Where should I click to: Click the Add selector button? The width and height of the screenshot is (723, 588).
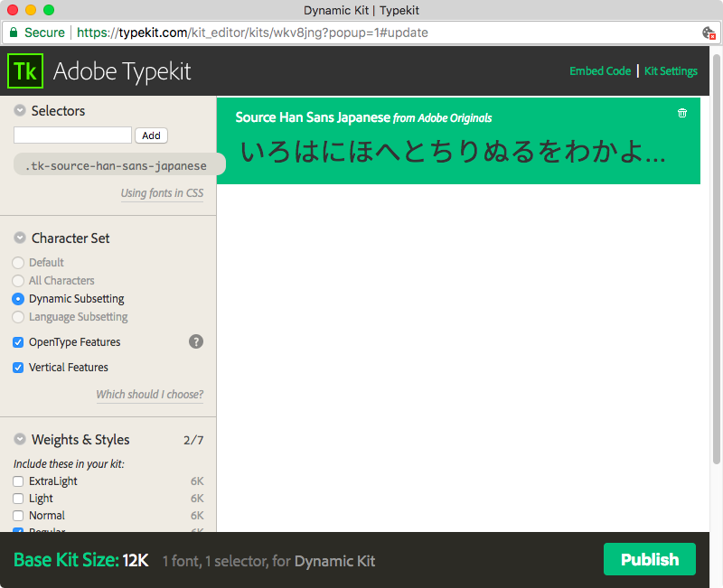click(x=151, y=135)
